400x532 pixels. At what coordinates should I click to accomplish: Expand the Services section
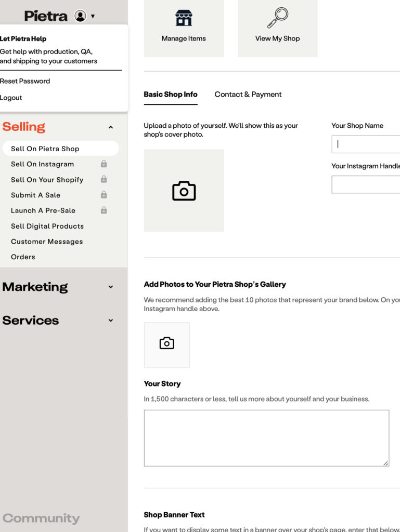point(111,320)
